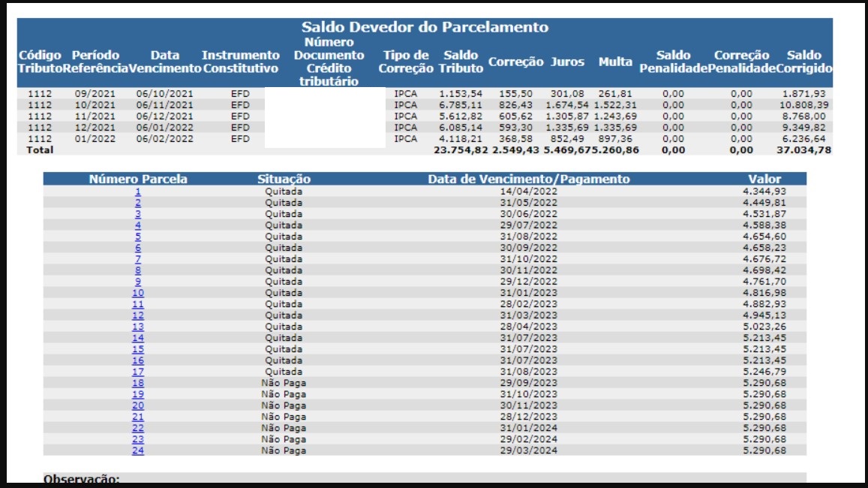Select fine value 897,36 cell
This screenshot has width=868, height=488.
click(x=615, y=138)
